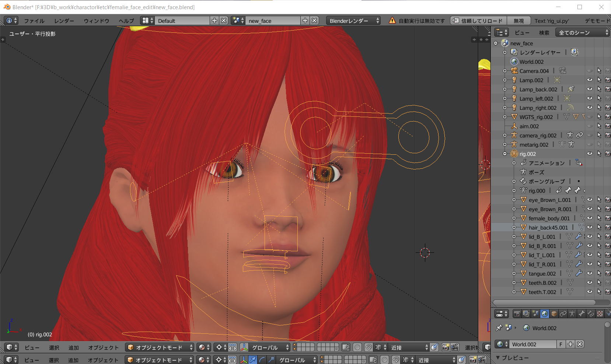
Task: Open the レンダー menu
Action: coord(64,21)
